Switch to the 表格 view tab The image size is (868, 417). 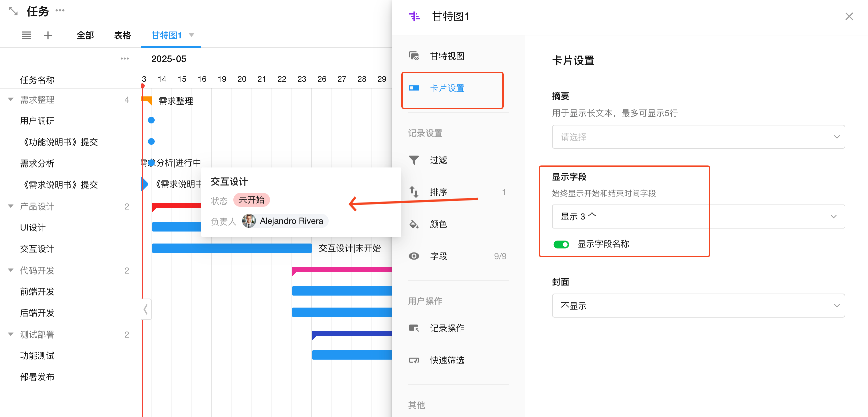(122, 35)
